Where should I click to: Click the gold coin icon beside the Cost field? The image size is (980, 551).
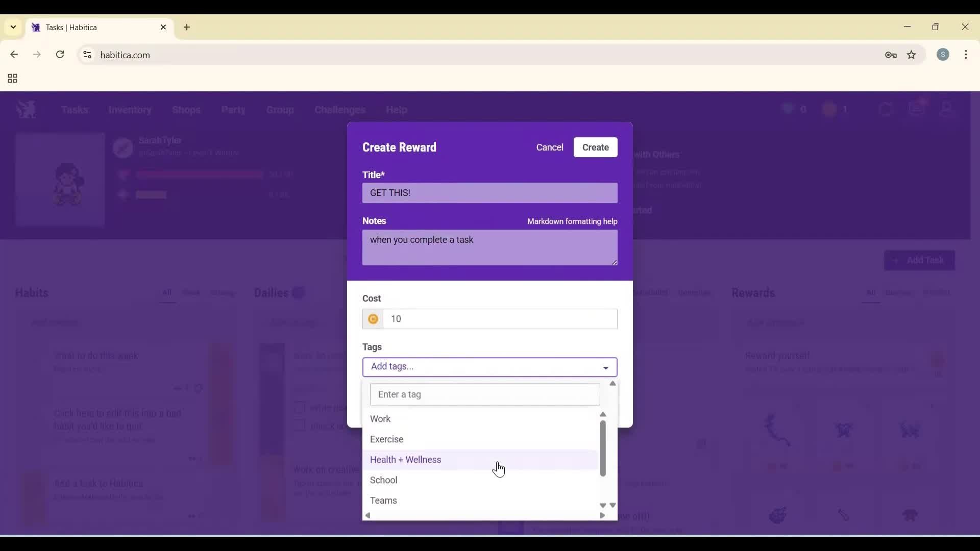coord(373,319)
